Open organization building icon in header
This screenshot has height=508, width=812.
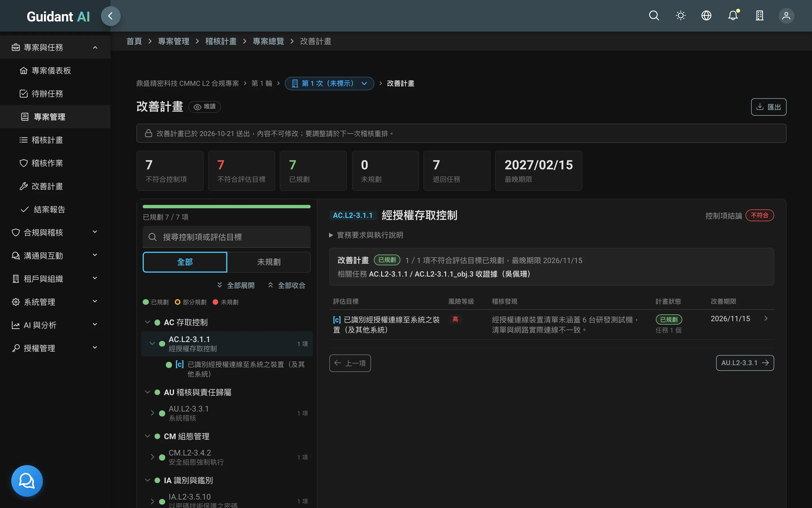click(x=759, y=16)
